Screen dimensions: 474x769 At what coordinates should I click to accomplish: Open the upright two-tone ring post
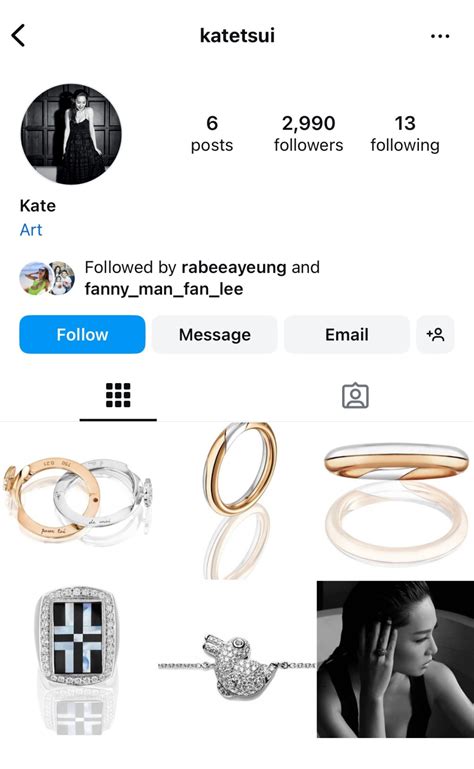[x=237, y=501]
